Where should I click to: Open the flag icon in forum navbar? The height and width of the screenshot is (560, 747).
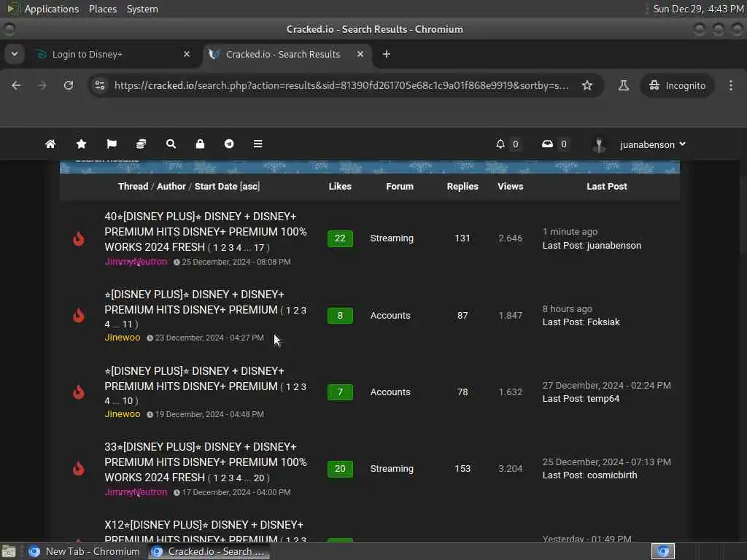(x=112, y=144)
